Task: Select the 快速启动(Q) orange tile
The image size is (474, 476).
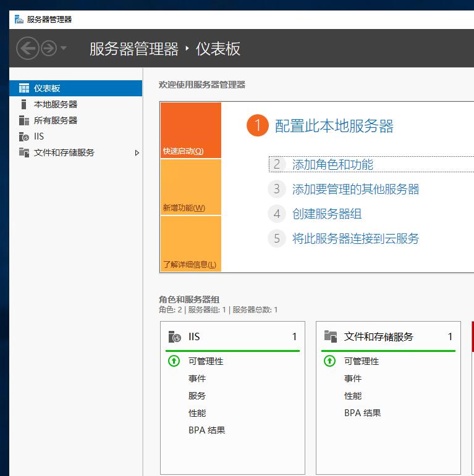Action: coord(191,130)
